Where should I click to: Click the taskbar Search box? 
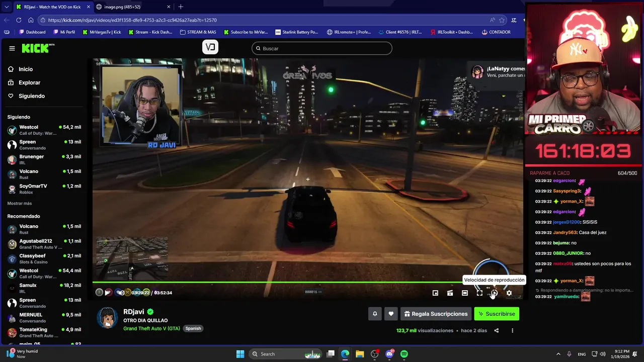pyautogui.click(x=286, y=354)
